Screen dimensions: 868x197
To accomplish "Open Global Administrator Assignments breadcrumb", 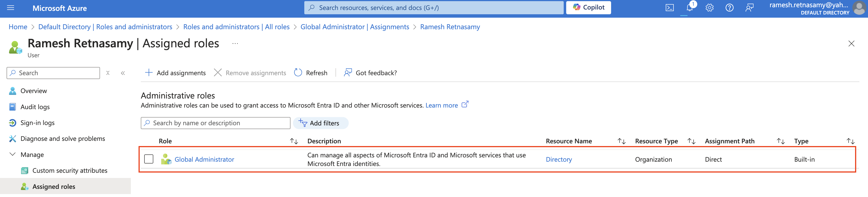I will tap(354, 27).
